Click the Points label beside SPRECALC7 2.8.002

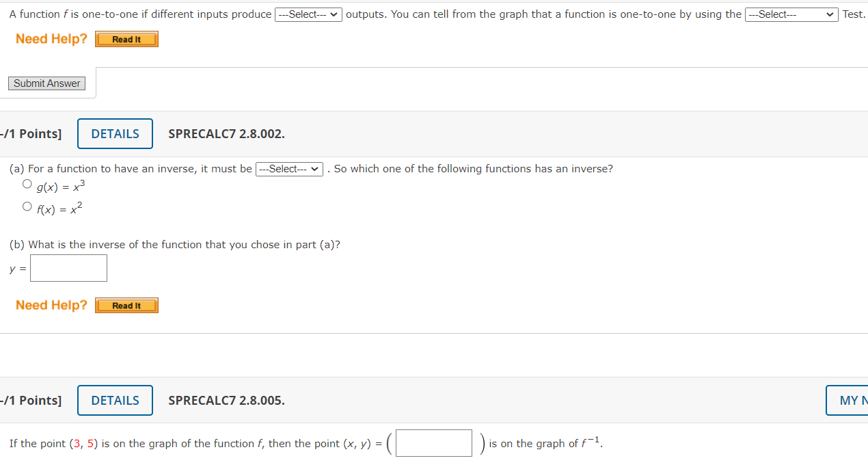click(x=31, y=134)
